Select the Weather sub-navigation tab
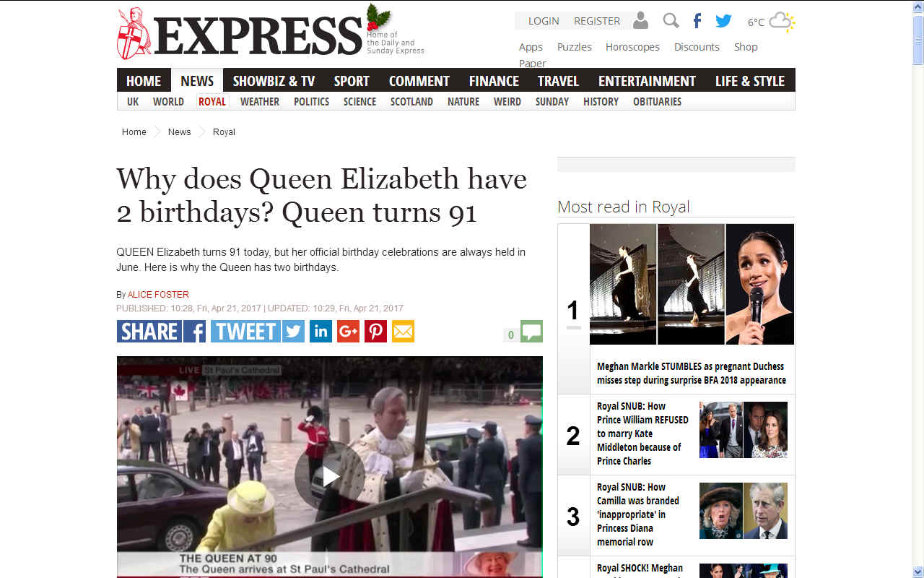The width and height of the screenshot is (924, 578). [260, 102]
